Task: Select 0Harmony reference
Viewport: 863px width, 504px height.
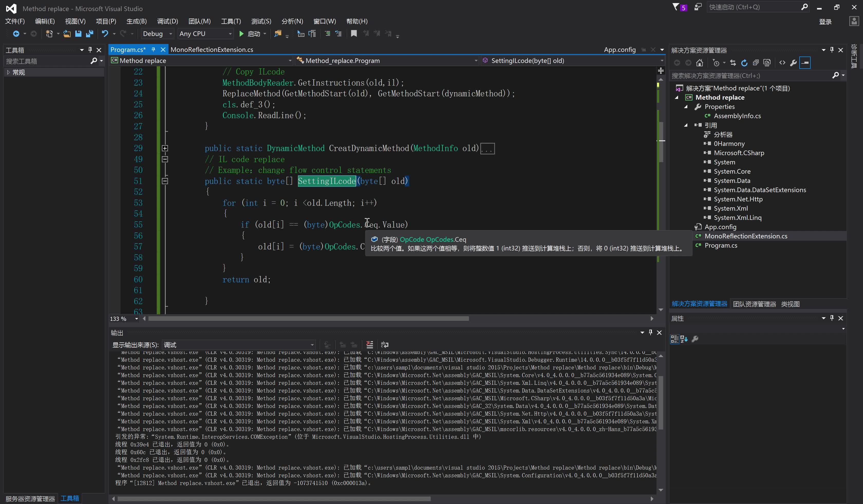Action: (729, 144)
